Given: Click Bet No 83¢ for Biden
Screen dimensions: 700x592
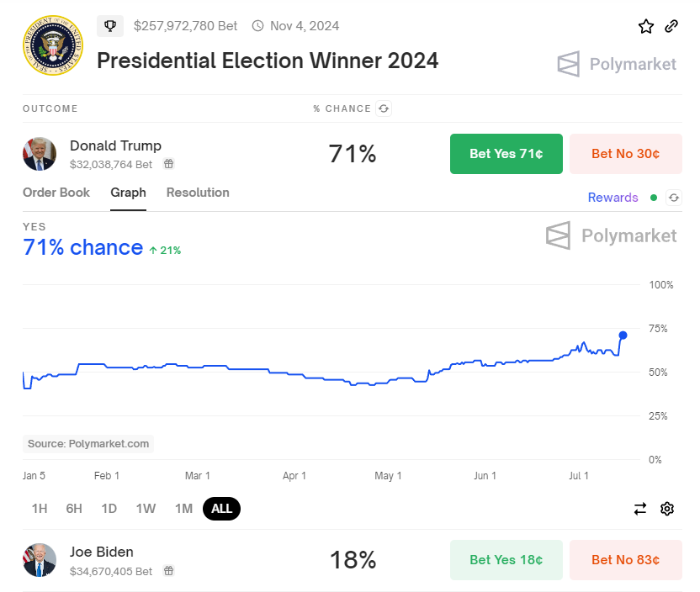Looking at the screenshot, I should click(625, 560).
